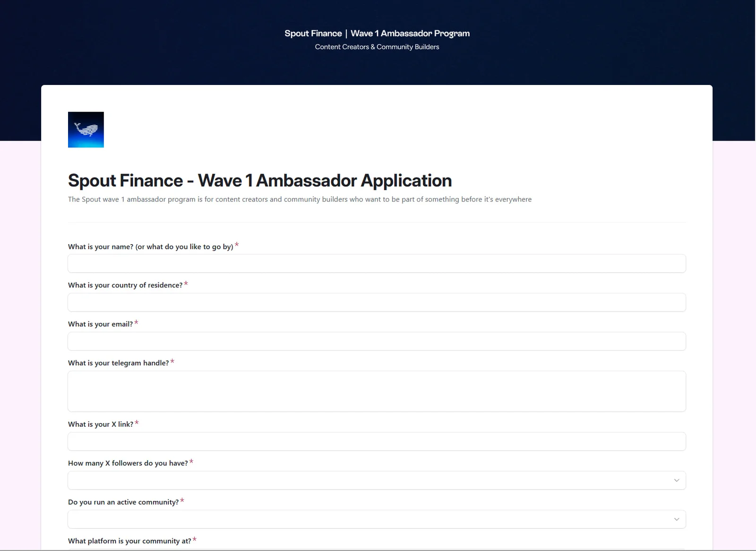Focus the name input field

click(377, 263)
